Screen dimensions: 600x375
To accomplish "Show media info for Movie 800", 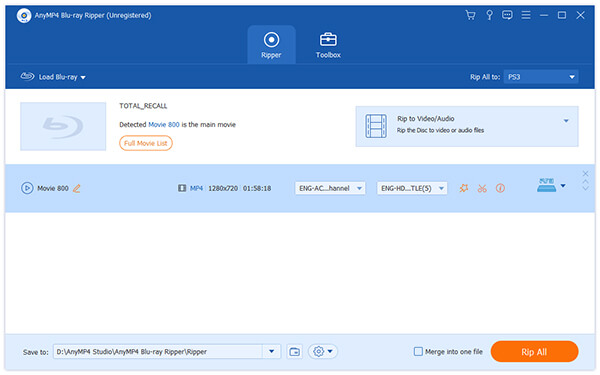I will tap(500, 188).
